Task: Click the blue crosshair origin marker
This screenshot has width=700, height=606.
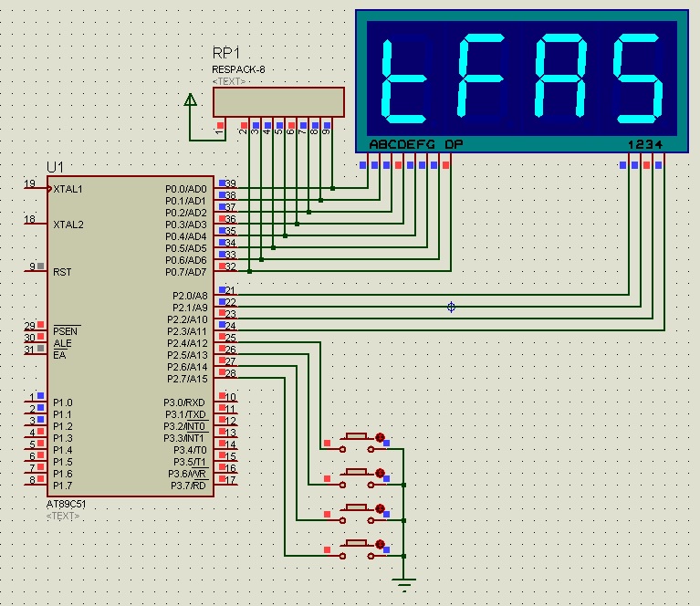Action: (451, 307)
